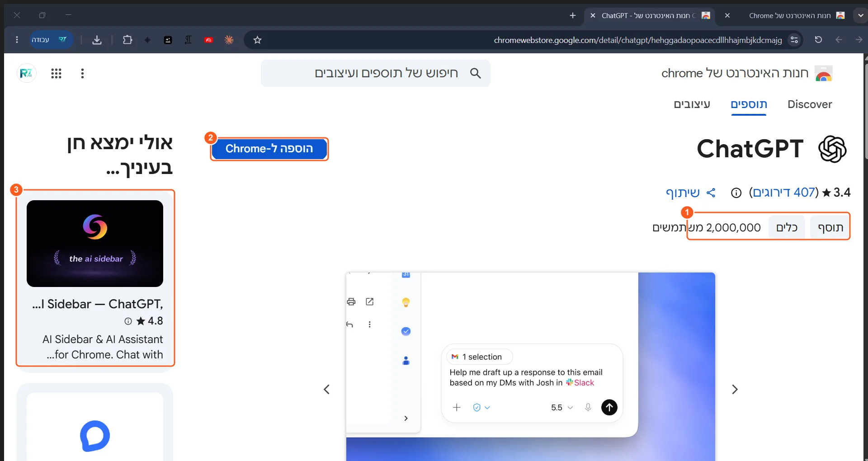This screenshot has height=461, width=868.
Task: Click the ChatGPT extension screenshot preview
Action: [x=530, y=367]
